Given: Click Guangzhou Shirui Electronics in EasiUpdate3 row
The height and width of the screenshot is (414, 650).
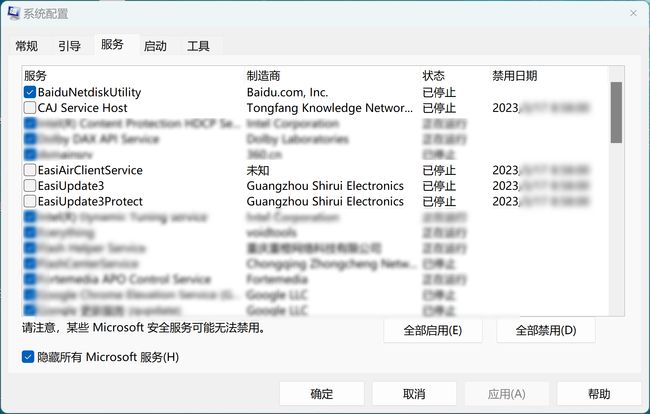Looking at the screenshot, I should 325,186.
